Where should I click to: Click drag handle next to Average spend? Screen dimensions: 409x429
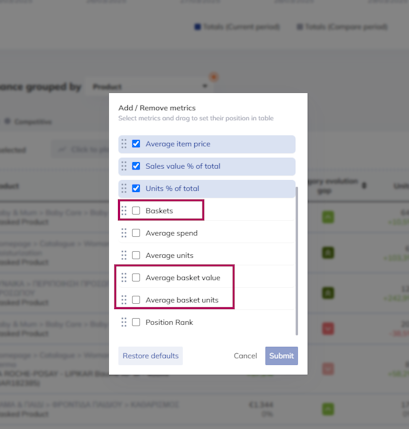[x=124, y=233]
